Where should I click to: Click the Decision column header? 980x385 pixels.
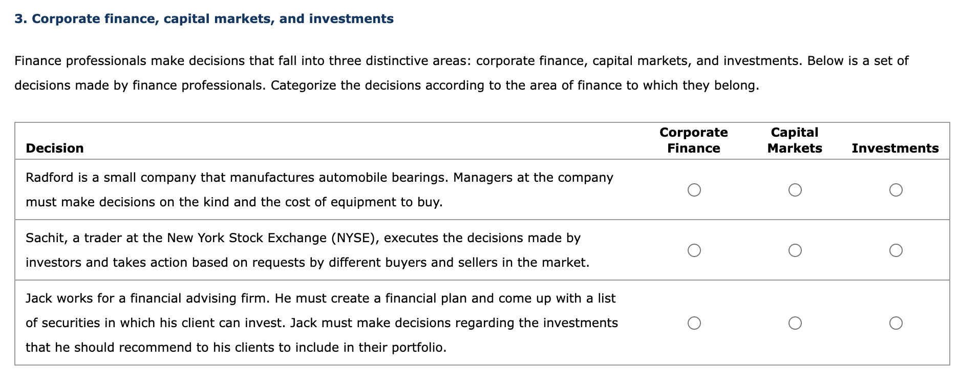point(55,148)
